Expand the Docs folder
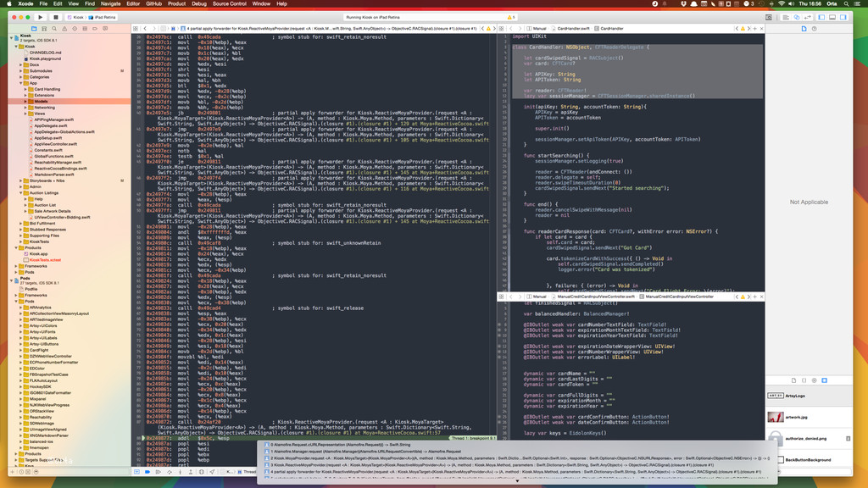This screenshot has width=868, height=488. pyautogui.click(x=20, y=64)
